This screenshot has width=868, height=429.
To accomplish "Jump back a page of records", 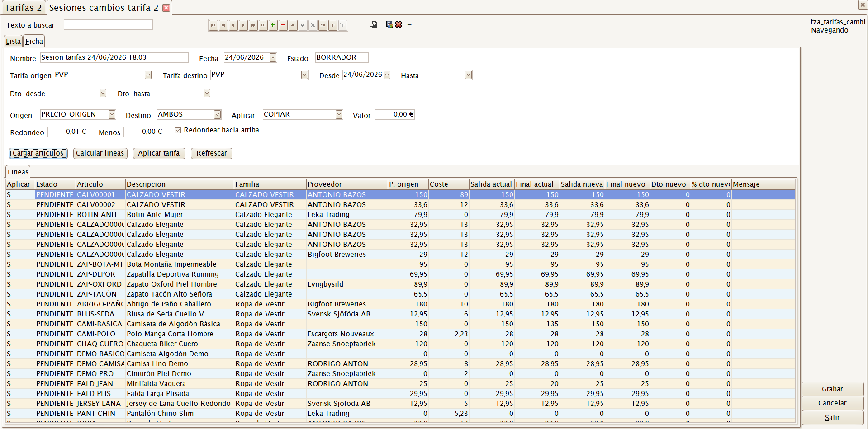I will 223,25.
